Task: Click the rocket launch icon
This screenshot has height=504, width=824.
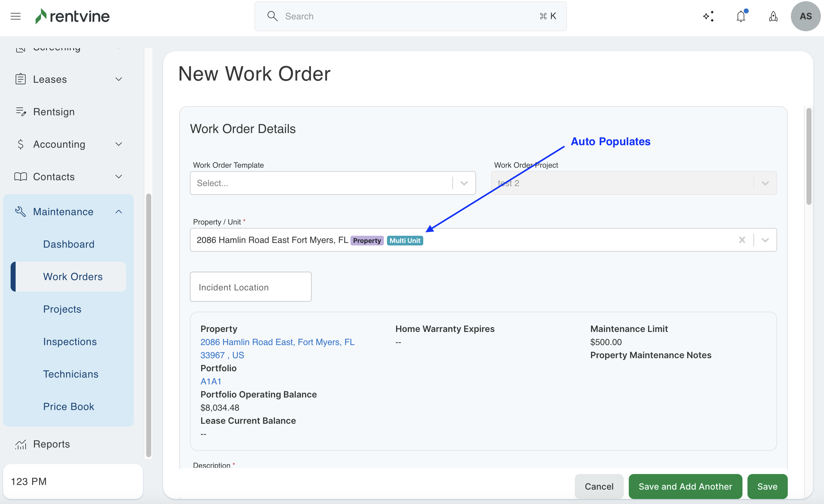Action: (773, 16)
